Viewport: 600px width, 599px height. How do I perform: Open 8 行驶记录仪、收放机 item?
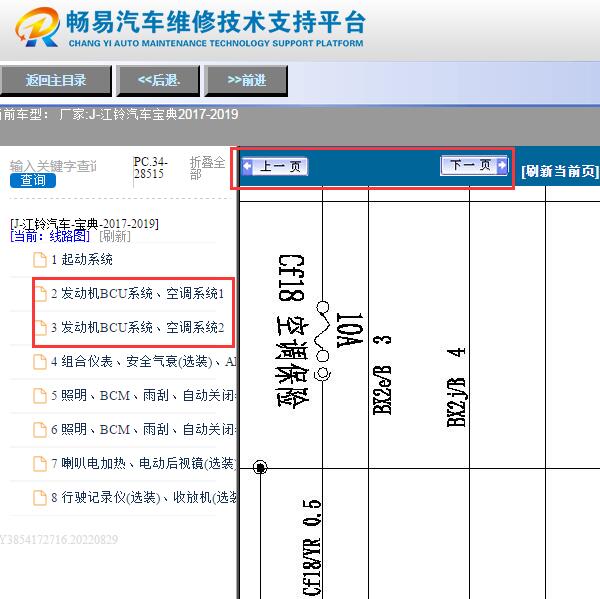tap(143, 498)
